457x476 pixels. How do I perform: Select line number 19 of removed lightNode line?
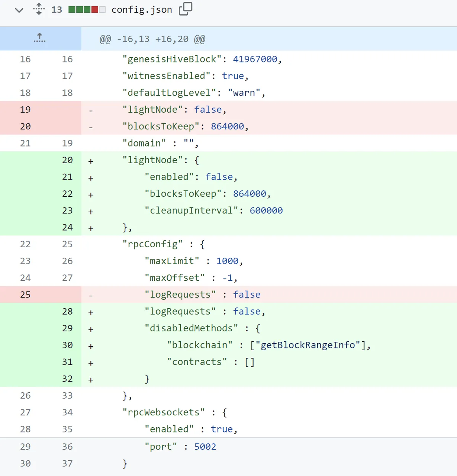click(x=25, y=109)
